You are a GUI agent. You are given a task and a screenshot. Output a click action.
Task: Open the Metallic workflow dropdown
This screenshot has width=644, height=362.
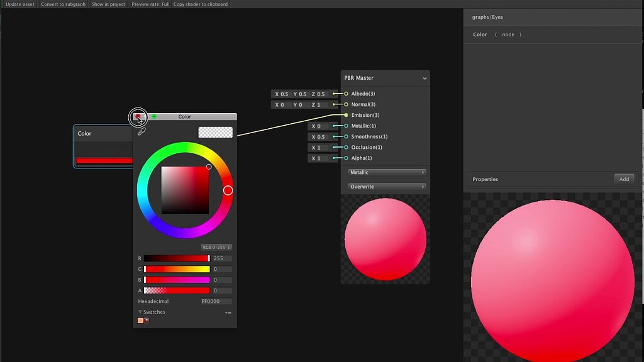pyautogui.click(x=386, y=172)
